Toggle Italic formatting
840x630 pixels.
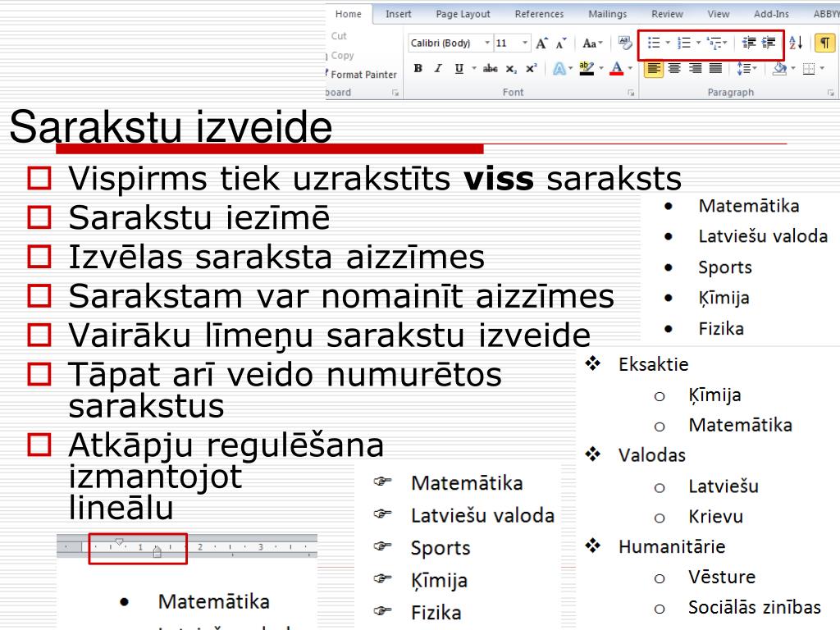click(x=438, y=69)
